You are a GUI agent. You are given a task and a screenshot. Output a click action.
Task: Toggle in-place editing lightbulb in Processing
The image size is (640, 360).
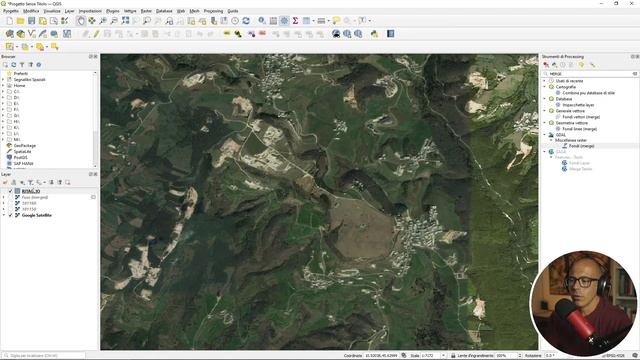(581, 65)
